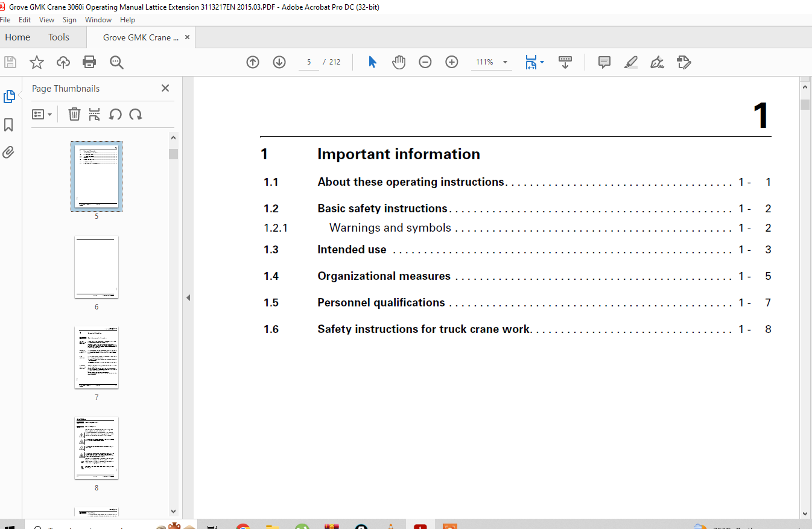This screenshot has height=529, width=812.
Task: Click the scrolling mode download-style icon
Action: [565, 62]
